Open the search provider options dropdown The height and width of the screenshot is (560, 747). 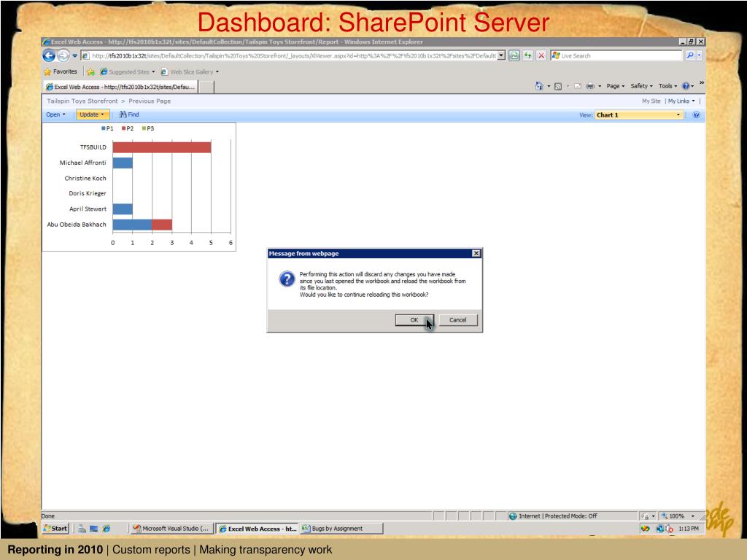pyautogui.click(x=700, y=55)
